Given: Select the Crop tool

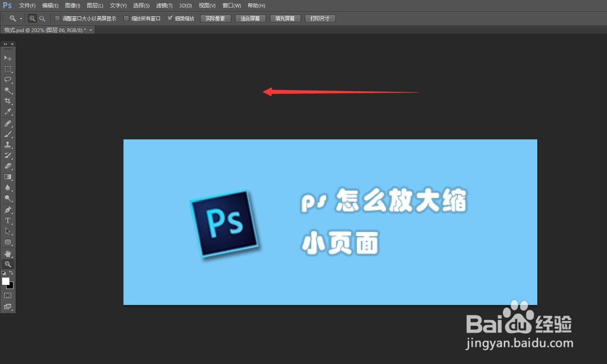Looking at the screenshot, I should pos(8,101).
